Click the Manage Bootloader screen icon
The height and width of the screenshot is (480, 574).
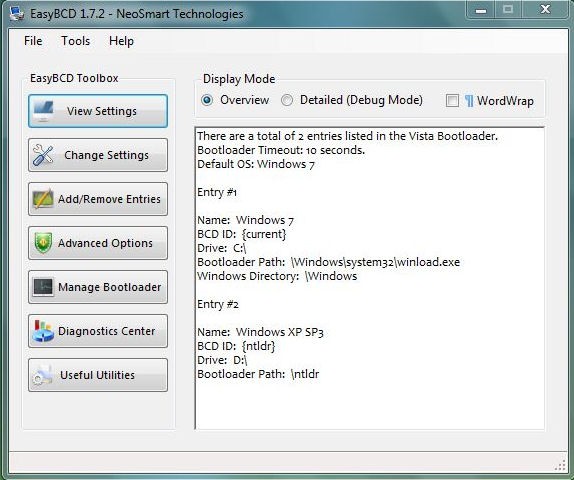[43, 287]
